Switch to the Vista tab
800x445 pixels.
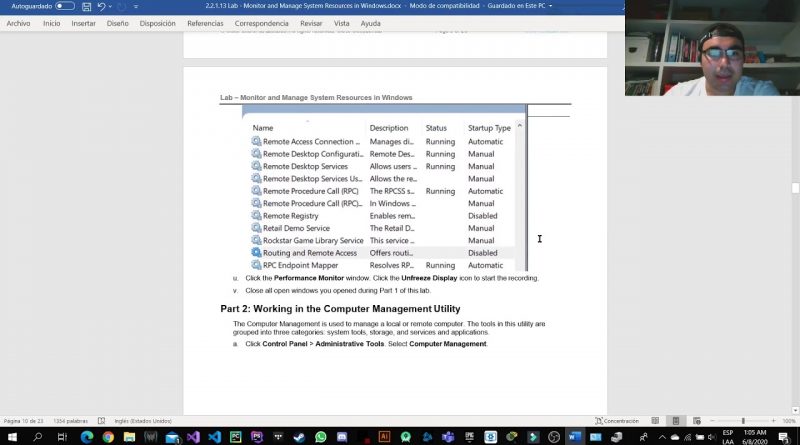pyautogui.click(x=342, y=23)
